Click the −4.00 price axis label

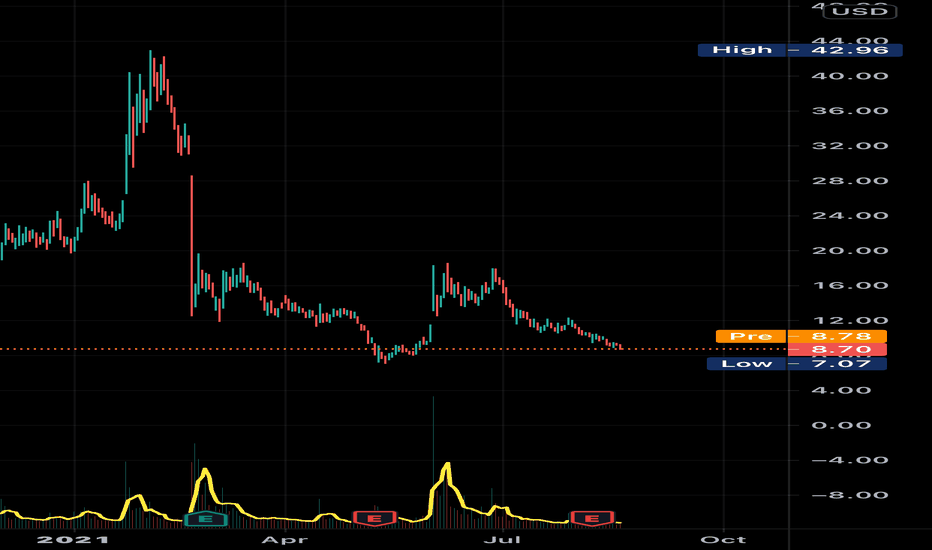850,460
